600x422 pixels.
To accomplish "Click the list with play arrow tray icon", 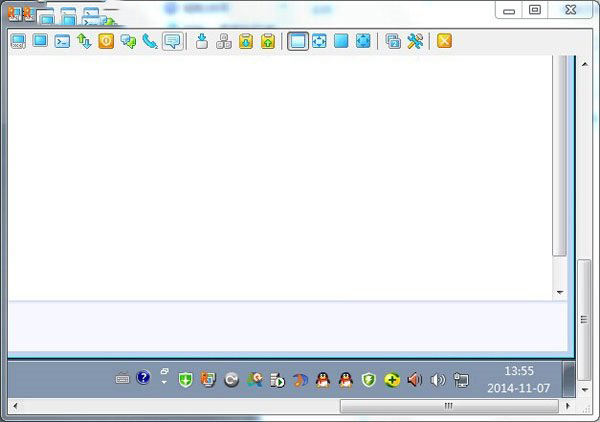I will (x=277, y=380).
